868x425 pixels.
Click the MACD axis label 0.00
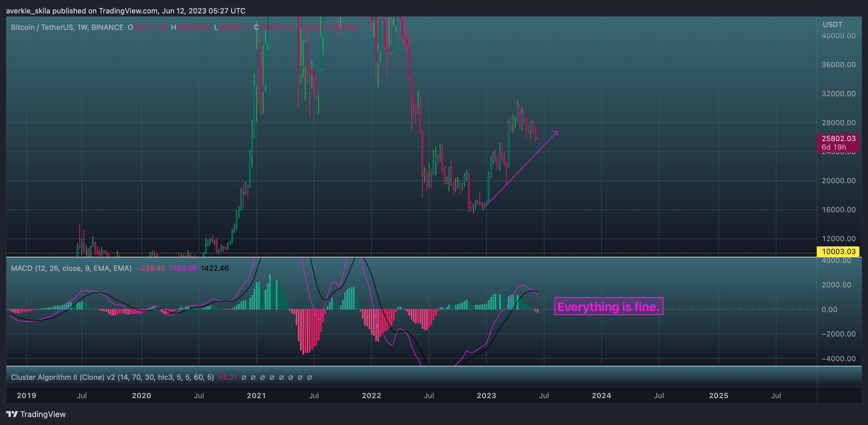coord(829,309)
